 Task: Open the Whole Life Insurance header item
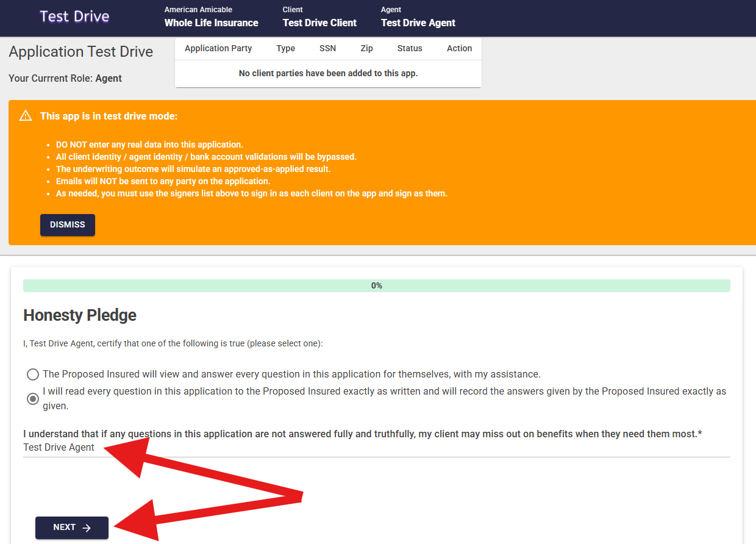pos(211,23)
